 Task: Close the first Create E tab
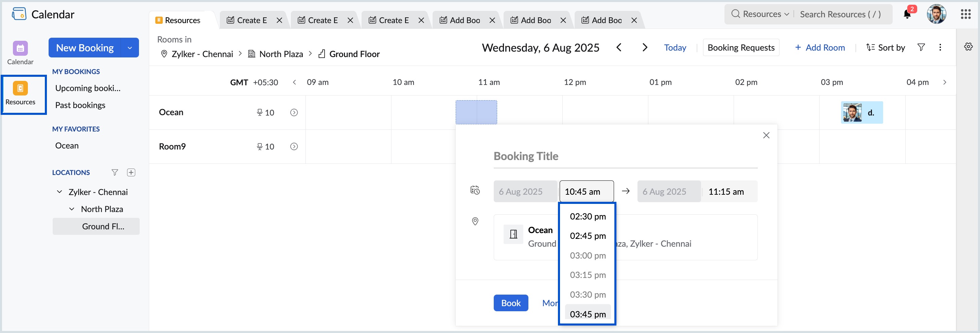[279, 20]
